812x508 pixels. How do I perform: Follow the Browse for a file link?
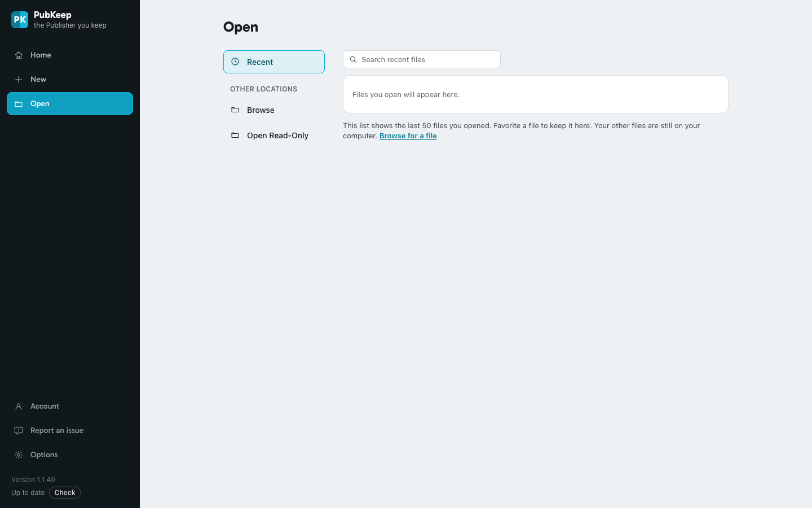[x=408, y=135]
